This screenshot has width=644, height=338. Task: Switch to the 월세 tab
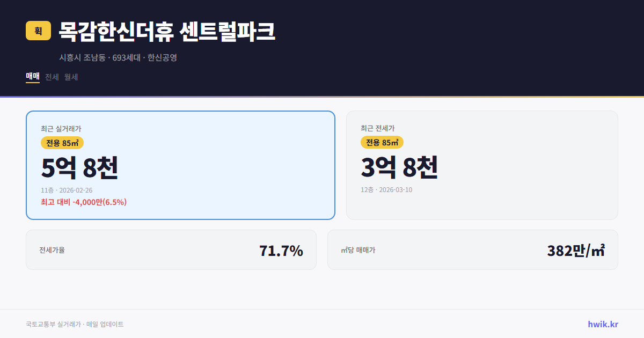tap(70, 77)
